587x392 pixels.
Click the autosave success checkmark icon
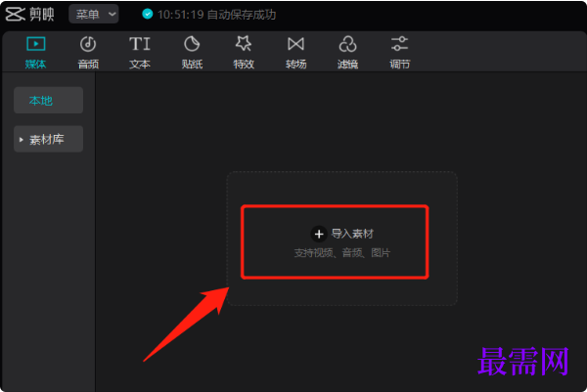[148, 15]
